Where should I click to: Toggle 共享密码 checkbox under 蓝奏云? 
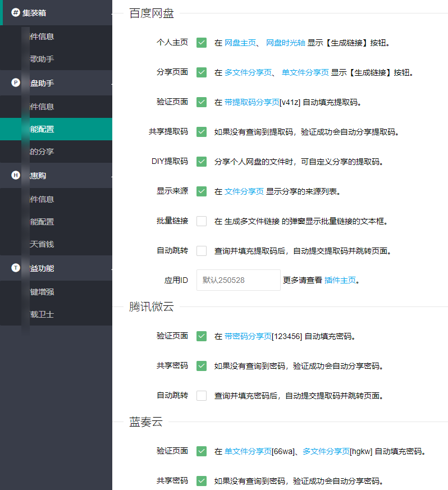[202, 480]
